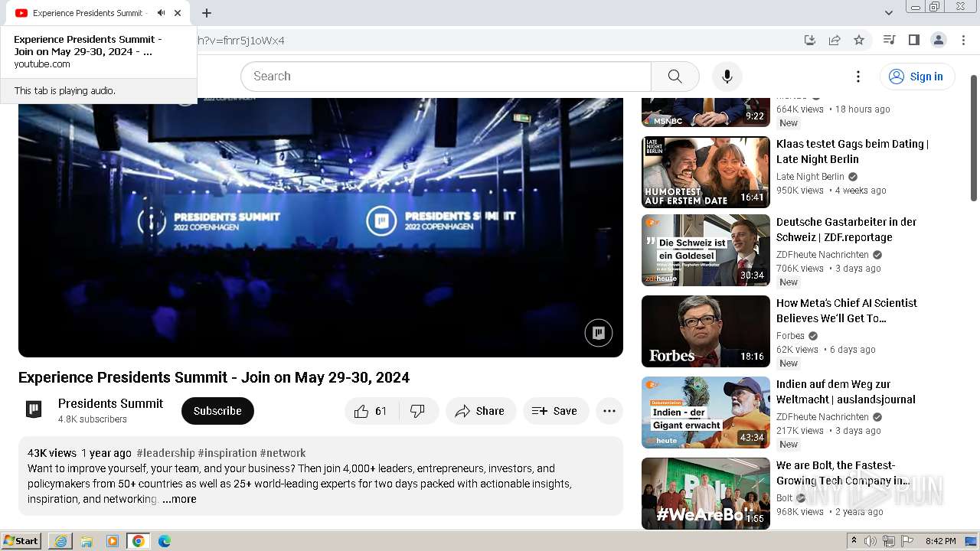Open File Explorer from taskbar

click(x=87, y=541)
